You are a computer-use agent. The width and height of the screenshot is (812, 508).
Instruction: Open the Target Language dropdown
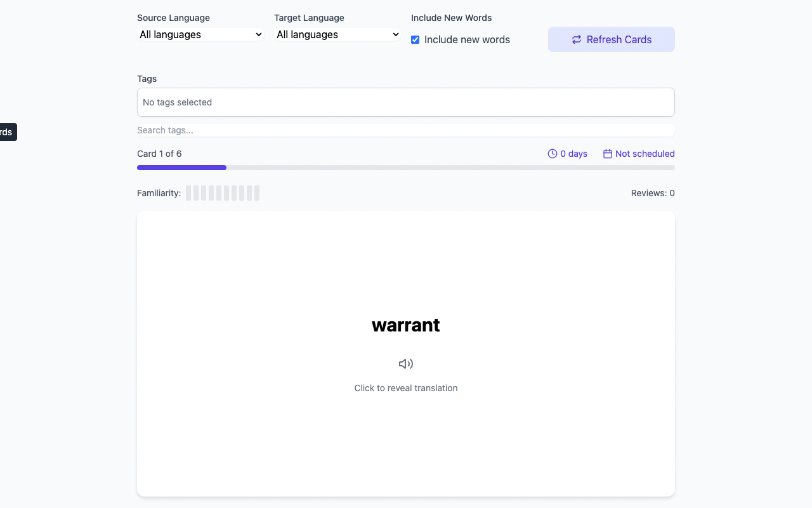click(336, 34)
